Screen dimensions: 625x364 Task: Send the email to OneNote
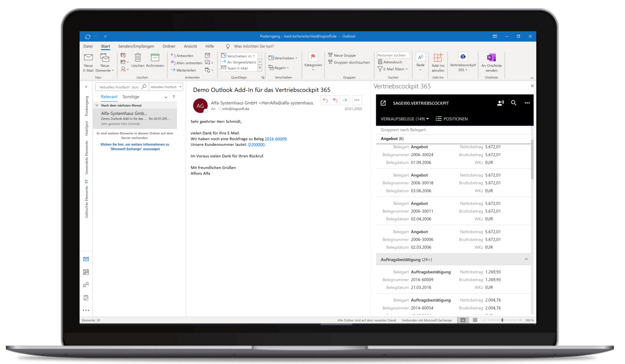(491, 58)
